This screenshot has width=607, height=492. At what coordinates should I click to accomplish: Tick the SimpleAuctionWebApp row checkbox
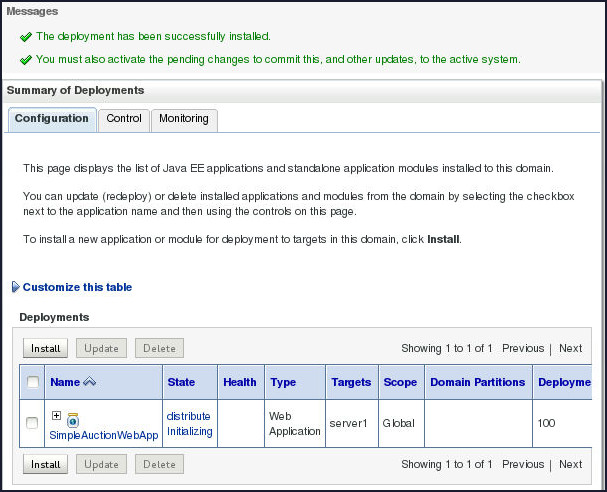coord(32,423)
